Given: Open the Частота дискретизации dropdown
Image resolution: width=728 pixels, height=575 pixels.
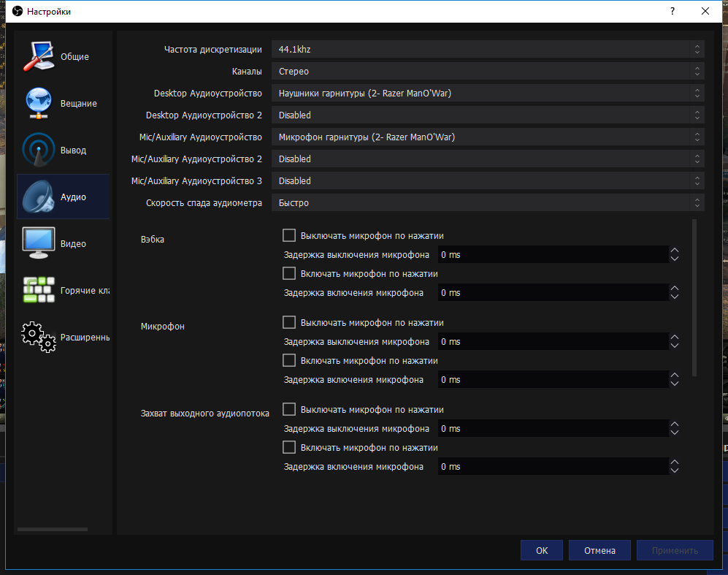Looking at the screenshot, I should [487, 50].
